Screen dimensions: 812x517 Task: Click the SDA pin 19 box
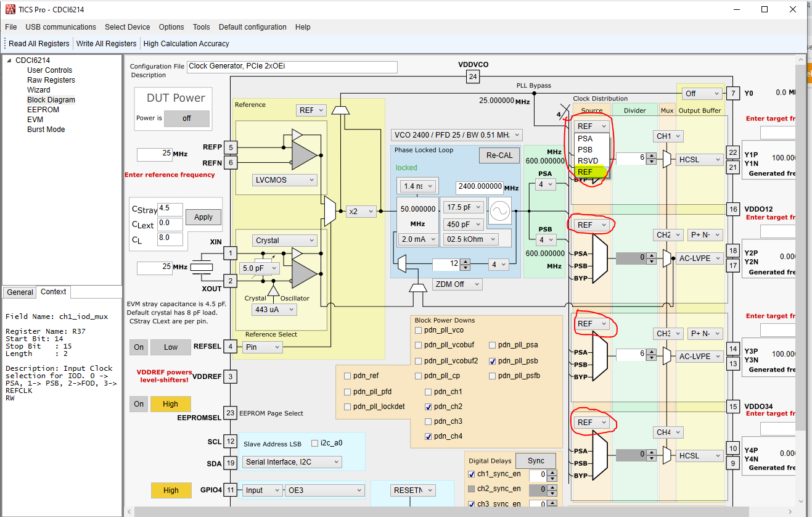[x=230, y=463]
